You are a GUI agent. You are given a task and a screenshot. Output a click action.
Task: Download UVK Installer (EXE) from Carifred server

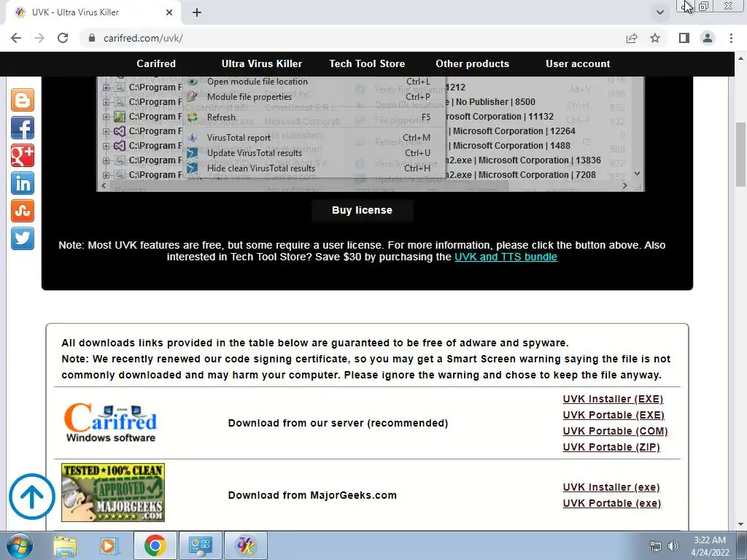[x=613, y=399]
